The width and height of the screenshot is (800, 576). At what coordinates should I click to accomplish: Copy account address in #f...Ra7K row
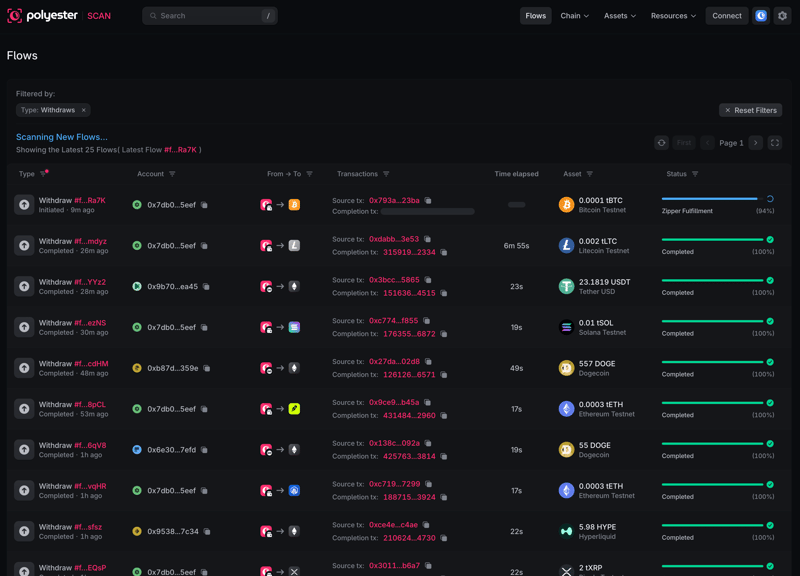point(204,205)
